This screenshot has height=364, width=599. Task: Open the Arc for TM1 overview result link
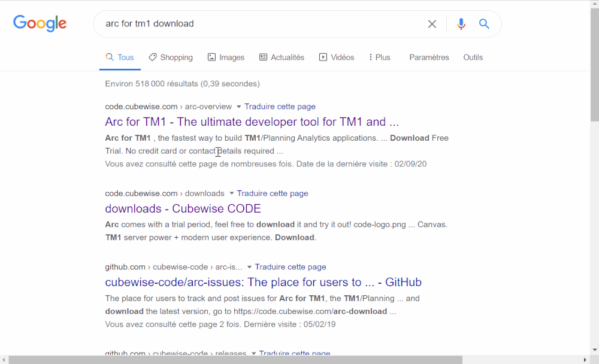click(252, 122)
